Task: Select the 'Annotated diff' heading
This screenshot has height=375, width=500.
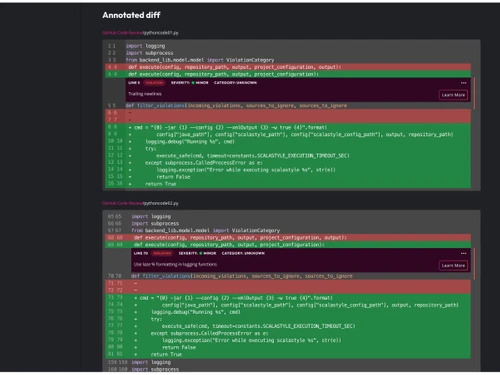Action: [x=131, y=15]
